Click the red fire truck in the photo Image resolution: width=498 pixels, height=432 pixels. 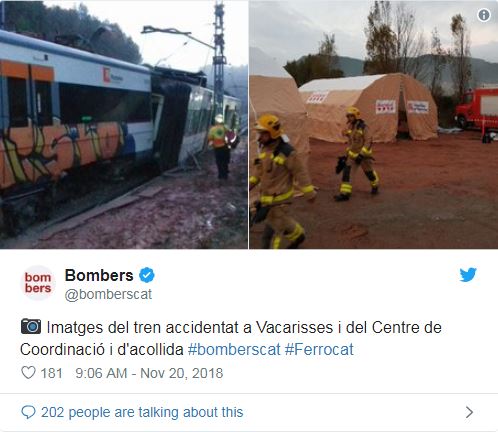(477, 108)
